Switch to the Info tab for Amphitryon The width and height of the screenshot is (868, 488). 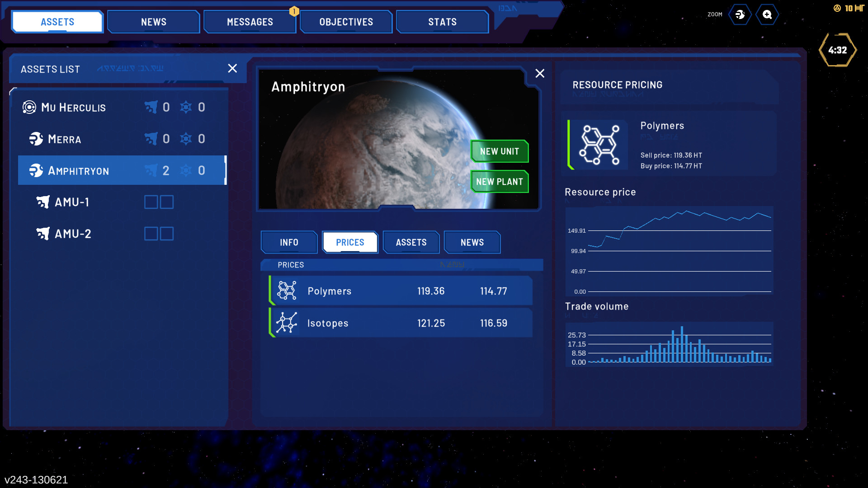point(289,243)
